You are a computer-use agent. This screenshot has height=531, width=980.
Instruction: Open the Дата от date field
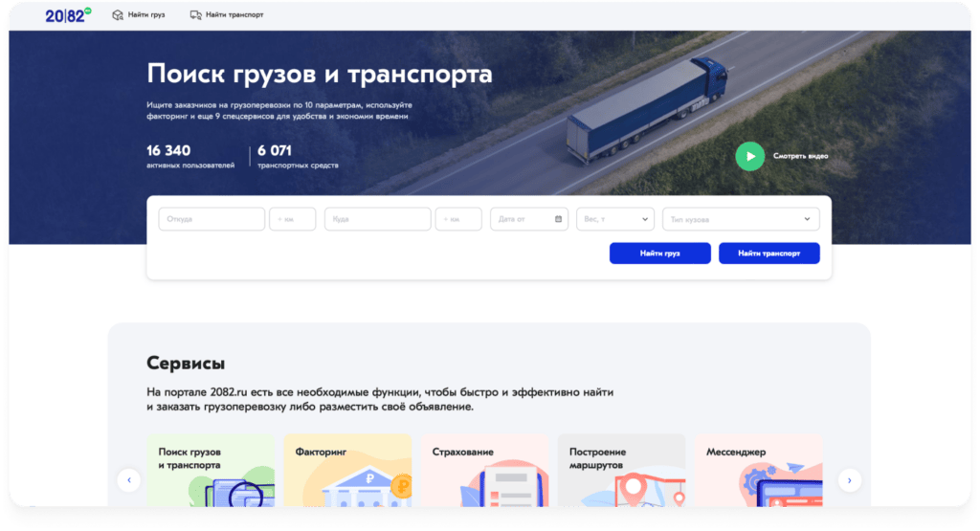click(x=528, y=219)
